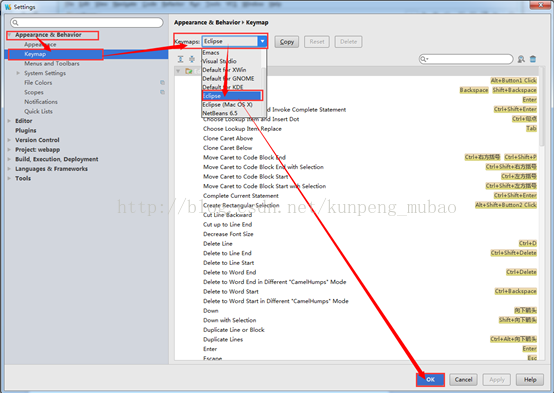Select Clone Caret Below action
This screenshot has height=393, width=555.
point(228,148)
